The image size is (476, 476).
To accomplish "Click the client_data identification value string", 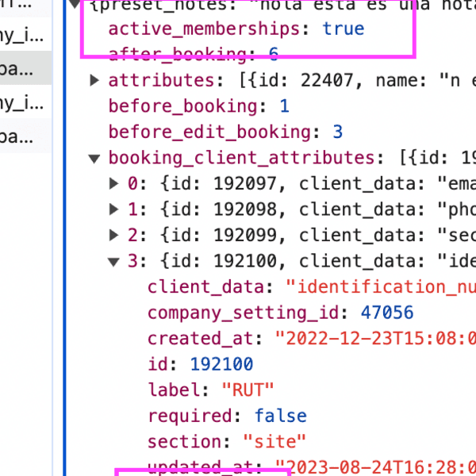I will tap(379, 287).
